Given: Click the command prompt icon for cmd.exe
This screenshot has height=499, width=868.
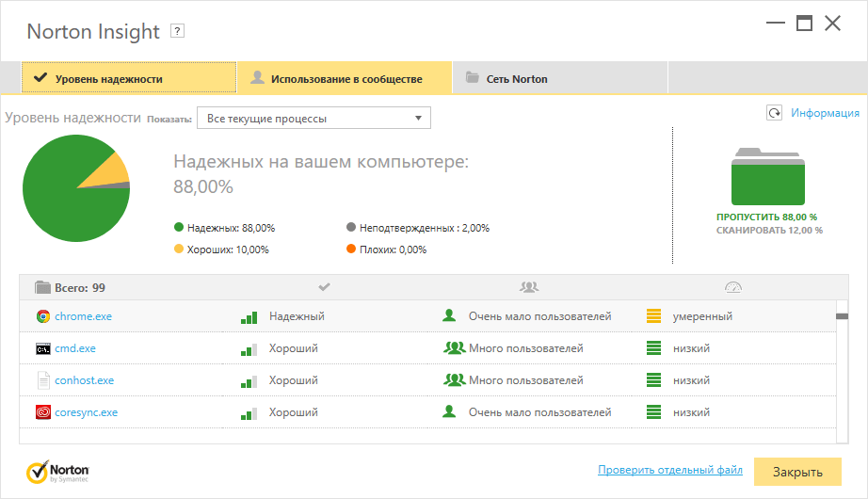Looking at the screenshot, I should coord(42,349).
